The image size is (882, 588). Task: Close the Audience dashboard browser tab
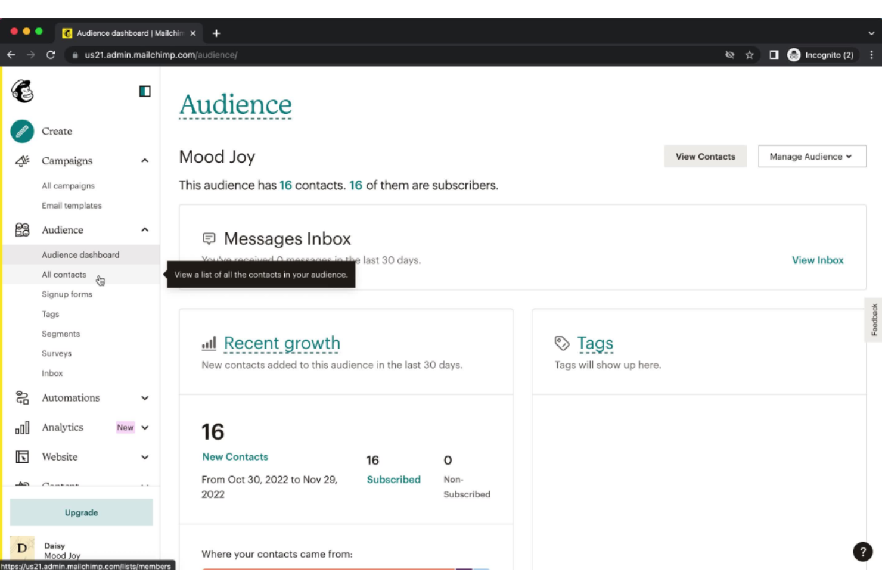[x=192, y=33]
